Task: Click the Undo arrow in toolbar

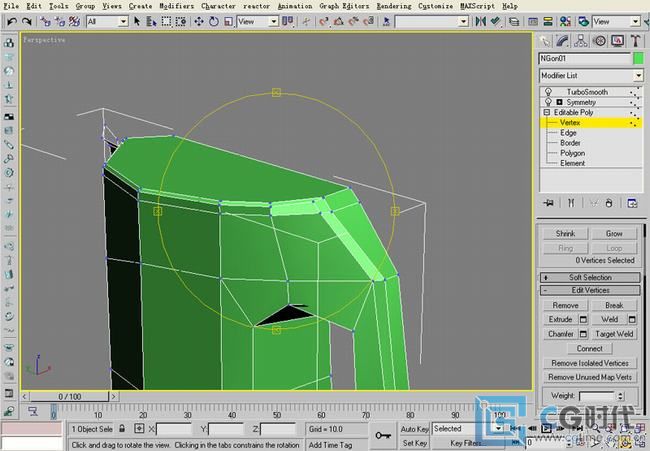Action: 12,21
